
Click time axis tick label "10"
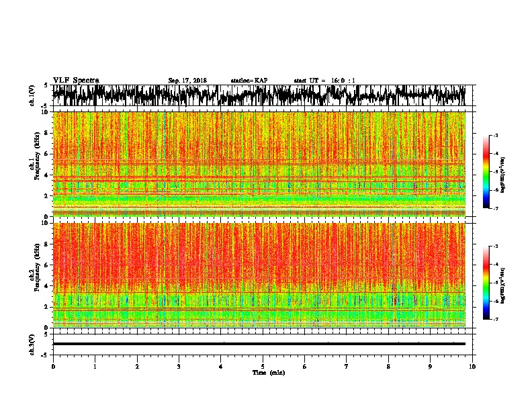[x=472, y=367]
